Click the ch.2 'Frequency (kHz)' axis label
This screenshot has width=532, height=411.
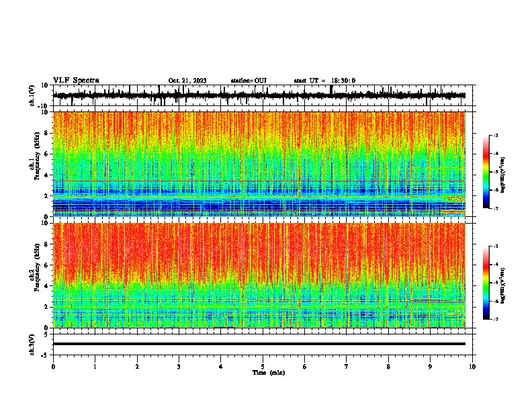tap(37, 267)
